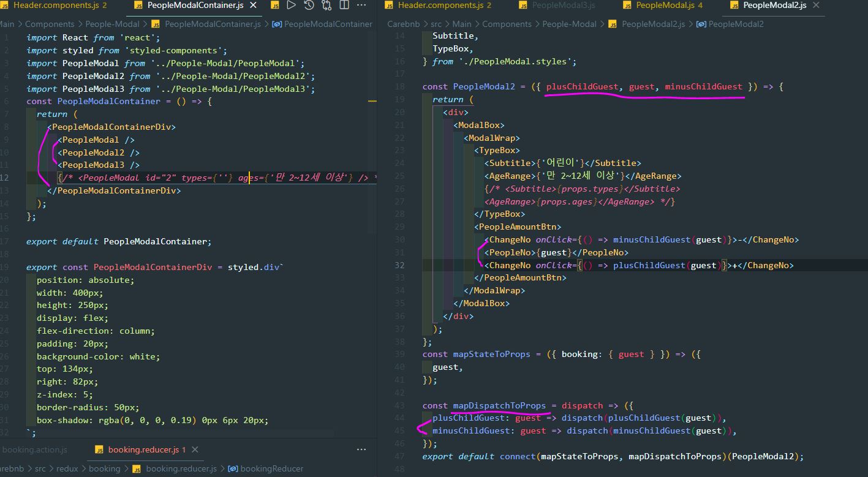Click line number 32 in right editor
Image resolution: width=868 pixels, height=477 pixels.
(400, 265)
